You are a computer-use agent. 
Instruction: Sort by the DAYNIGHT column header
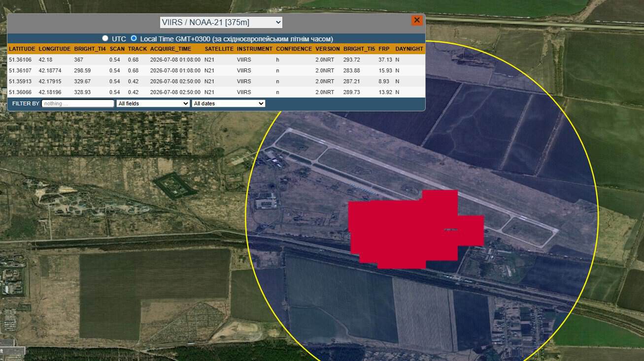pyautogui.click(x=409, y=49)
